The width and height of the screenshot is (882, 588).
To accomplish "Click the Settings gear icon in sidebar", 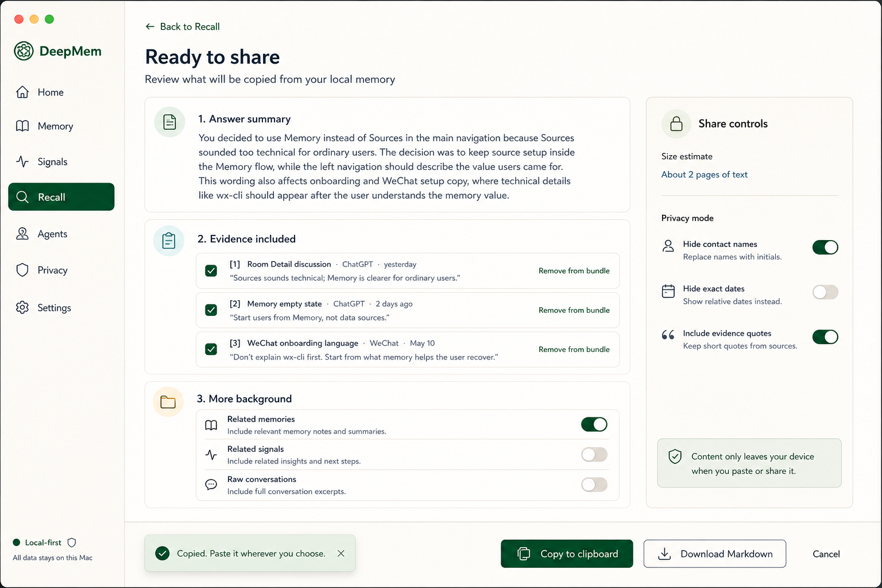I will (22, 307).
